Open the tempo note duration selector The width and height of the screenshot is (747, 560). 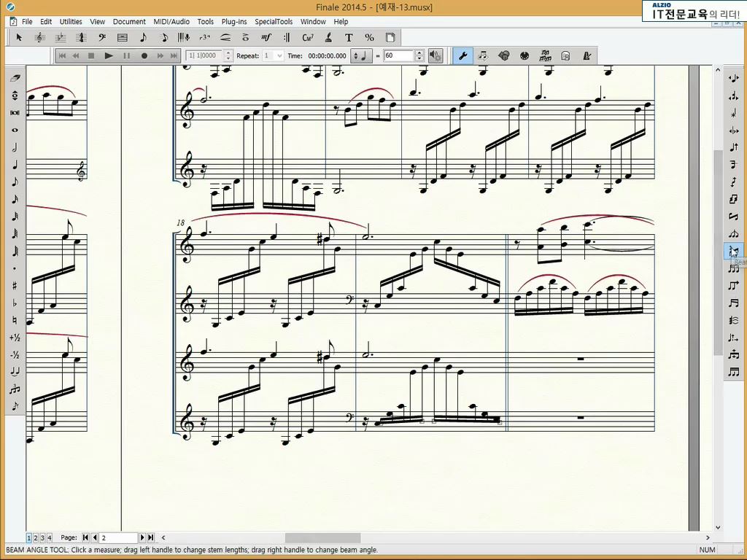click(362, 55)
